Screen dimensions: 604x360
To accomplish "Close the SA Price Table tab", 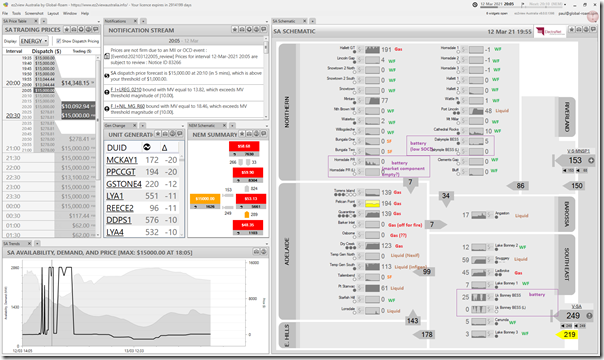I will pyautogui.click(x=36, y=21).
